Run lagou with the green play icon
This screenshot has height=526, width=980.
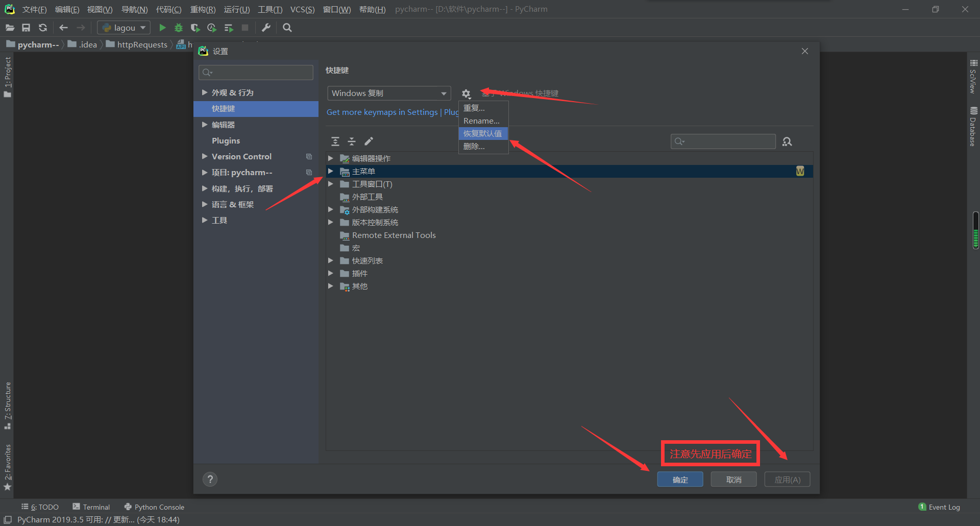(x=162, y=28)
